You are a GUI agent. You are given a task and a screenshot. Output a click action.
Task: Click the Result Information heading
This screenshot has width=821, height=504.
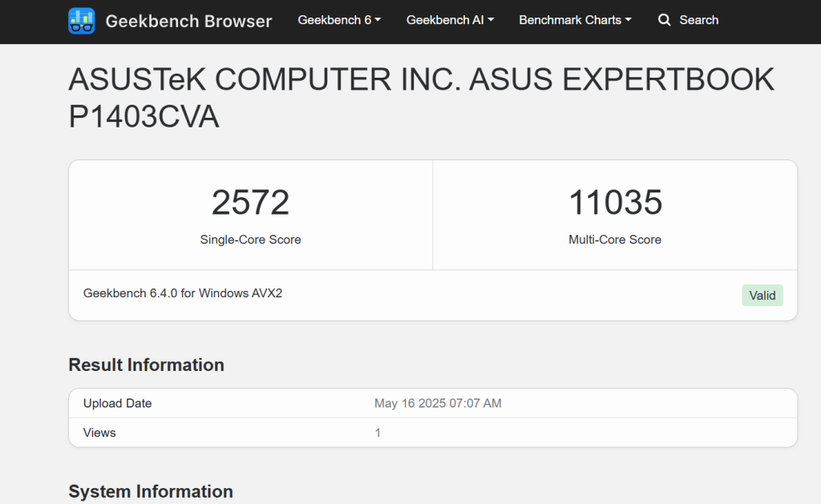coord(146,365)
